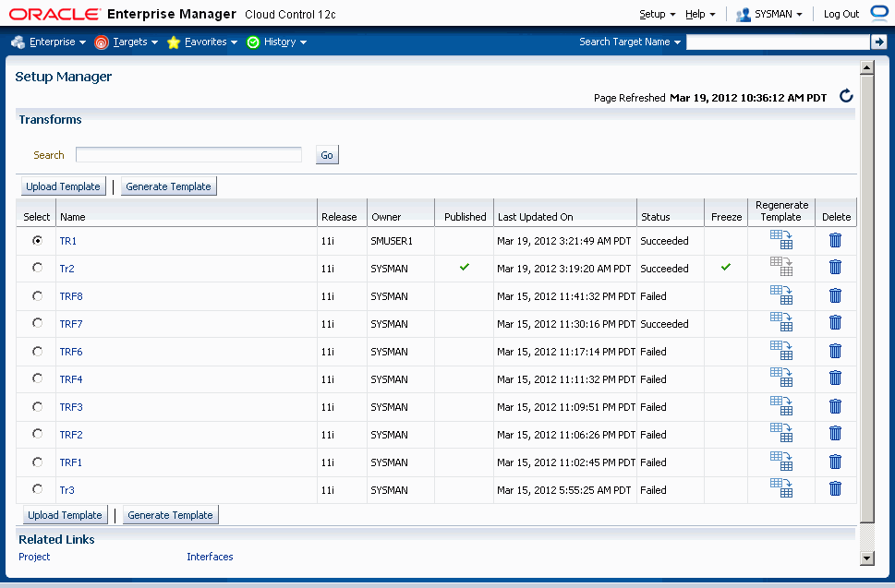Click the top Upload Template button

(x=63, y=186)
